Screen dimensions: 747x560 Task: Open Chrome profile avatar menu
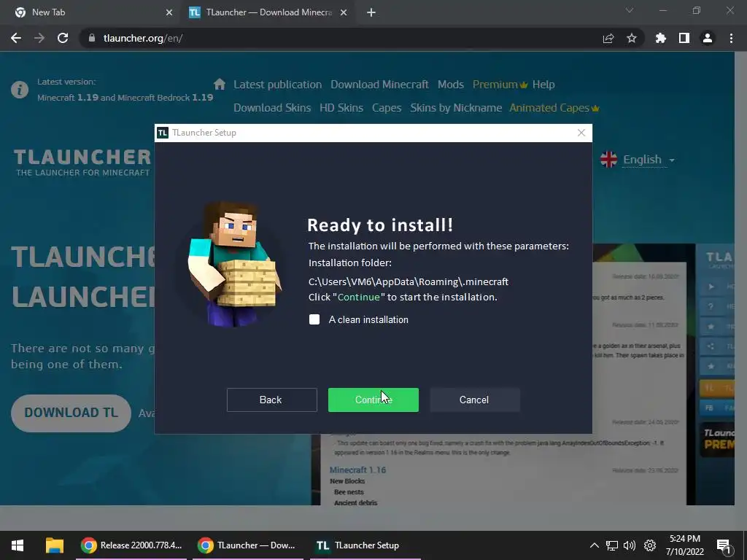(x=708, y=38)
